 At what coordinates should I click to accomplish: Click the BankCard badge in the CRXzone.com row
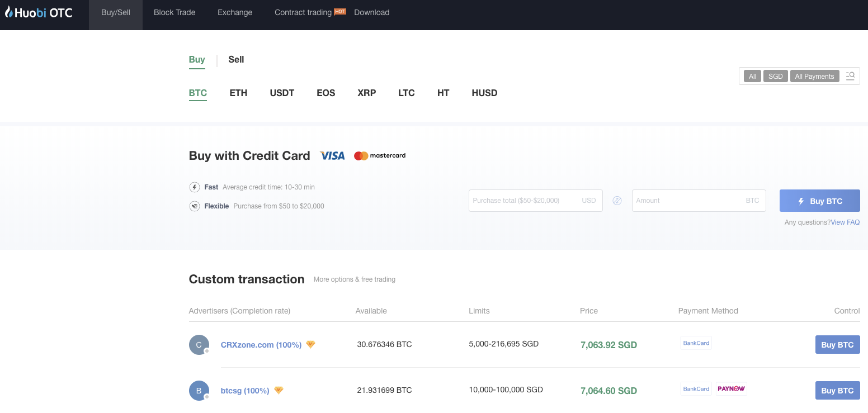coord(696,343)
